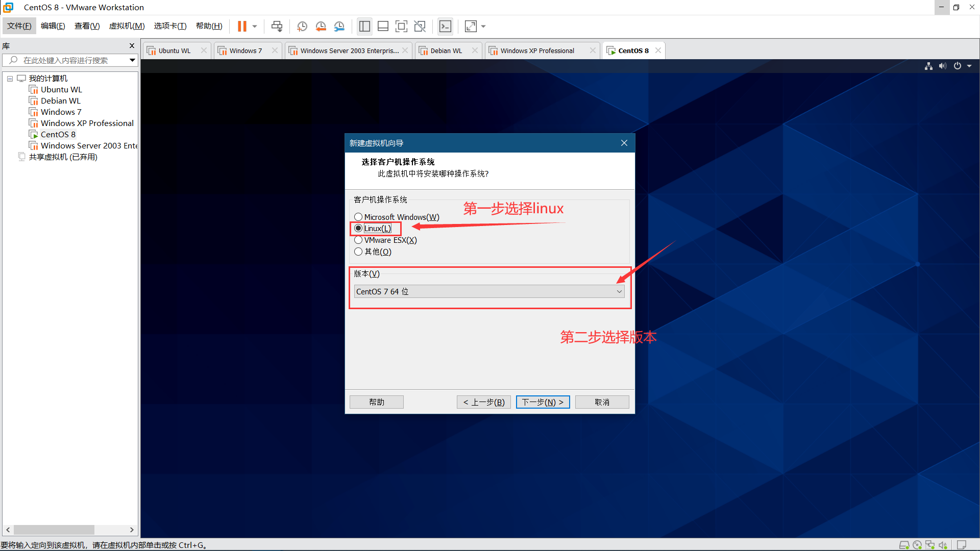The height and width of the screenshot is (551, 980).
Task: Select the Microsoft Windows(W) radio option
Action: coord(358,217)
